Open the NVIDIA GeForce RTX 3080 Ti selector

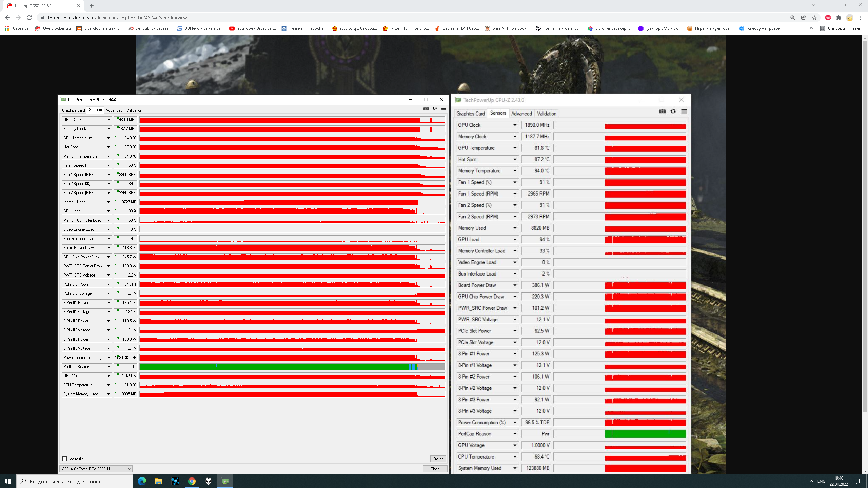pos(96,469)
